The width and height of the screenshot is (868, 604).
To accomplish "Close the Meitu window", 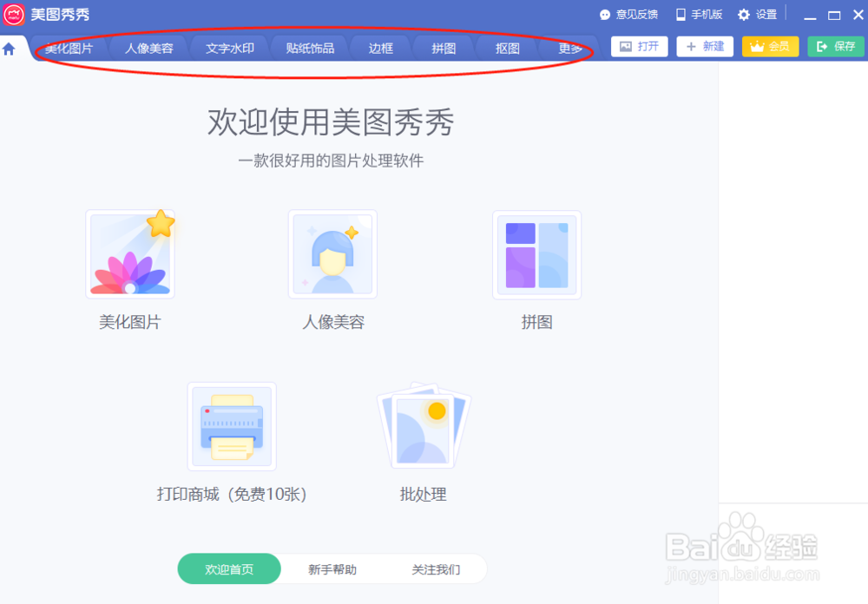I will [x=858, y=15].
